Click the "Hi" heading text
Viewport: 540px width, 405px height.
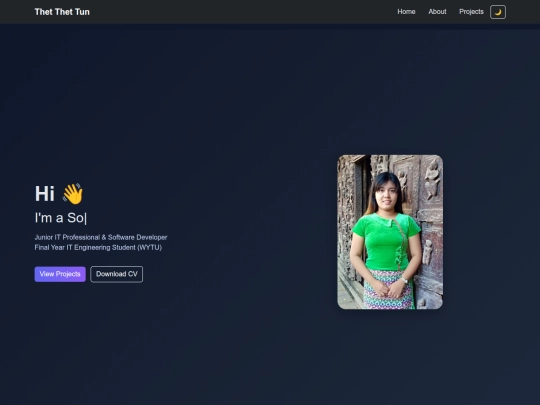pyautogui.click(x=44, y=194)
